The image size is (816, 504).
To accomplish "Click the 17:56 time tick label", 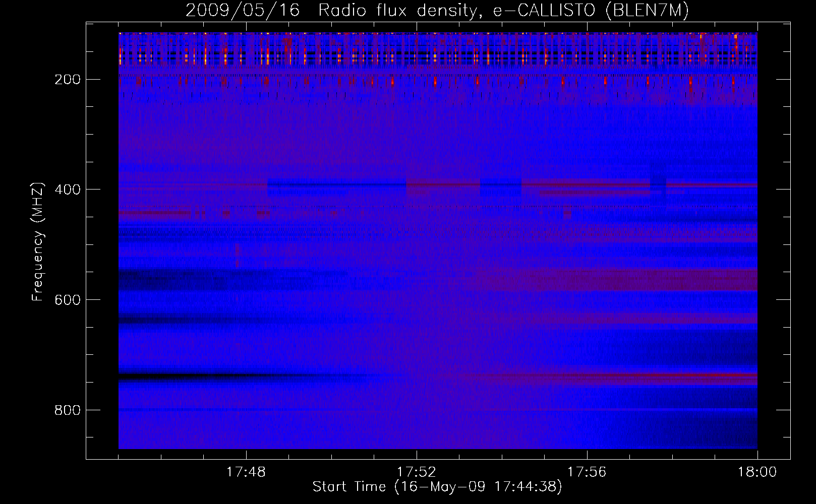I will [587, 472].
